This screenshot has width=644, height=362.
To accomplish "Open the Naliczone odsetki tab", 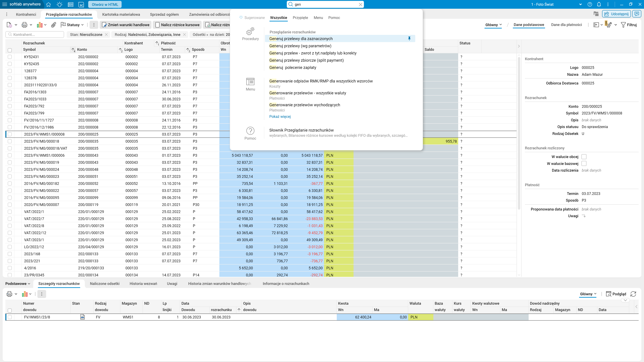I will (x=104, y=284).
